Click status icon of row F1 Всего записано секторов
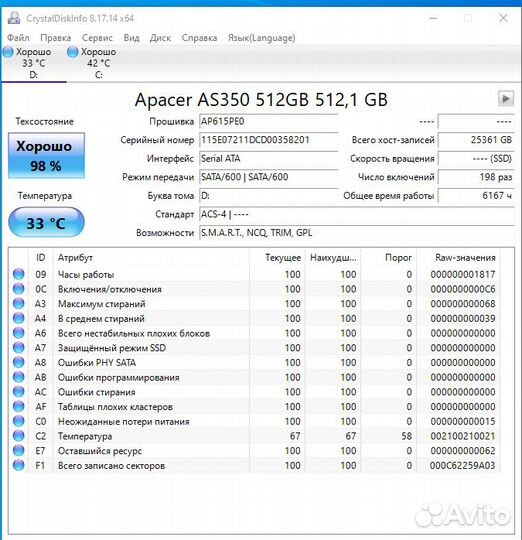Image resolution: width=522 pixels, height=540 pixels. [19, 465]
